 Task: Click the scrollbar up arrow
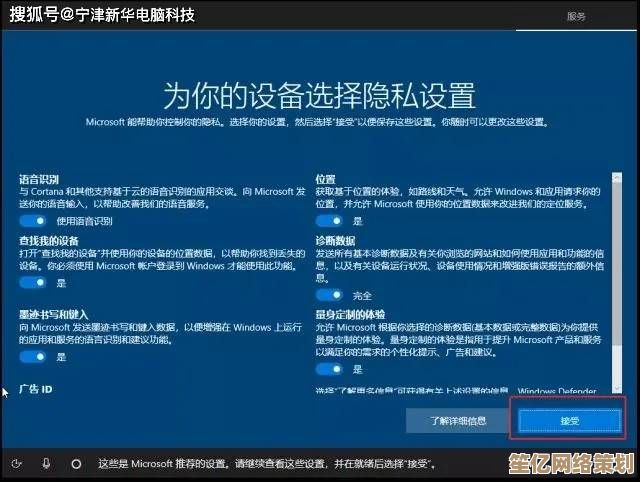(617, 178)
